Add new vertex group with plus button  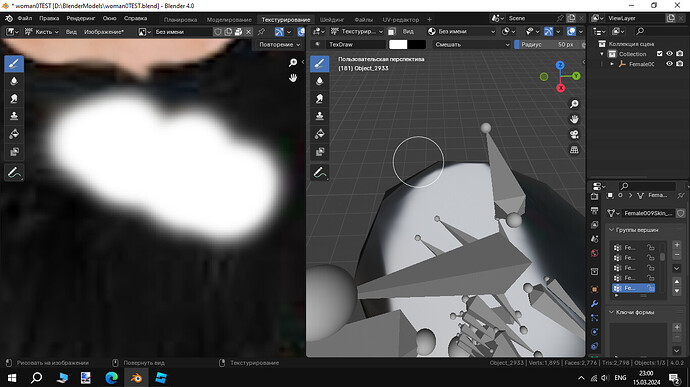point(677,245)
